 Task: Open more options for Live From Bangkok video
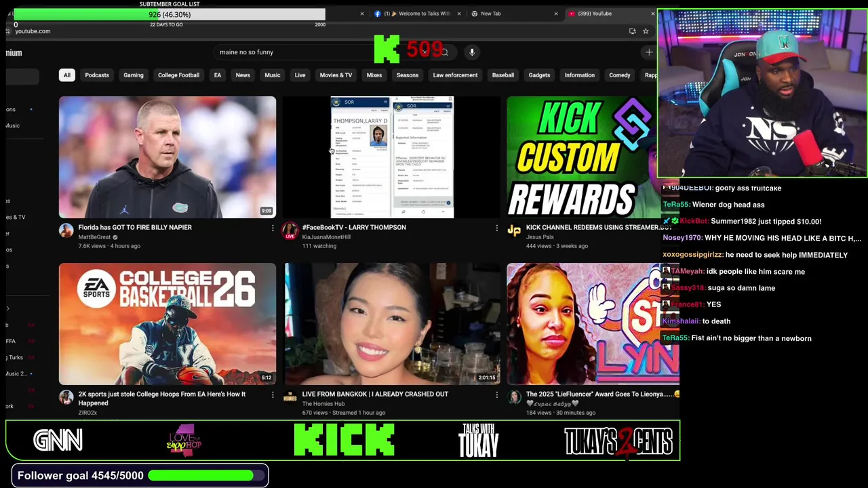click(496, 394)
